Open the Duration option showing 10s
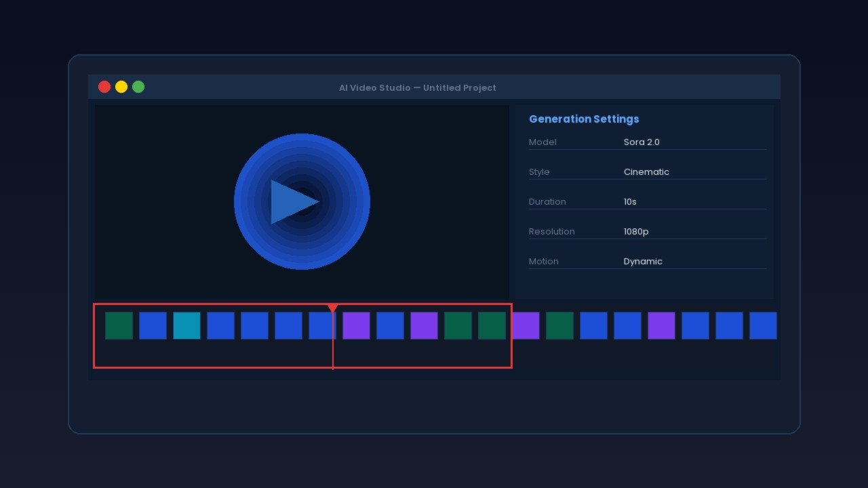868x488 pixels. (x=631, y=201)
